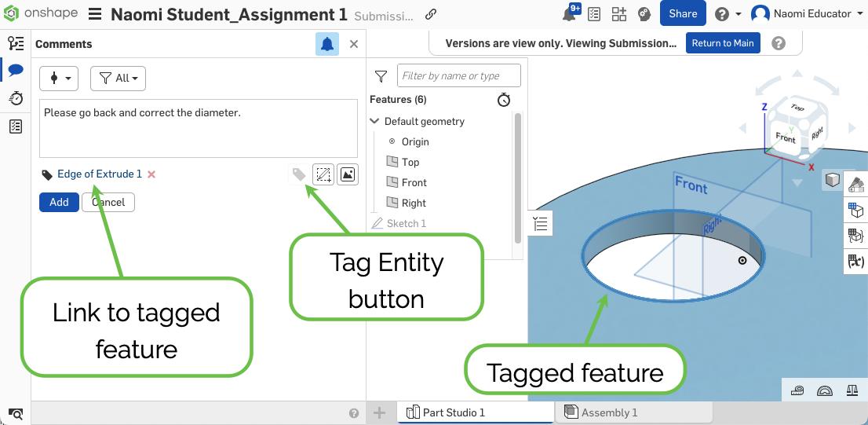The width and height of the screenshot is (868, 425).
Task: Open the All comments filter dropdown
Action: (119, 78)
